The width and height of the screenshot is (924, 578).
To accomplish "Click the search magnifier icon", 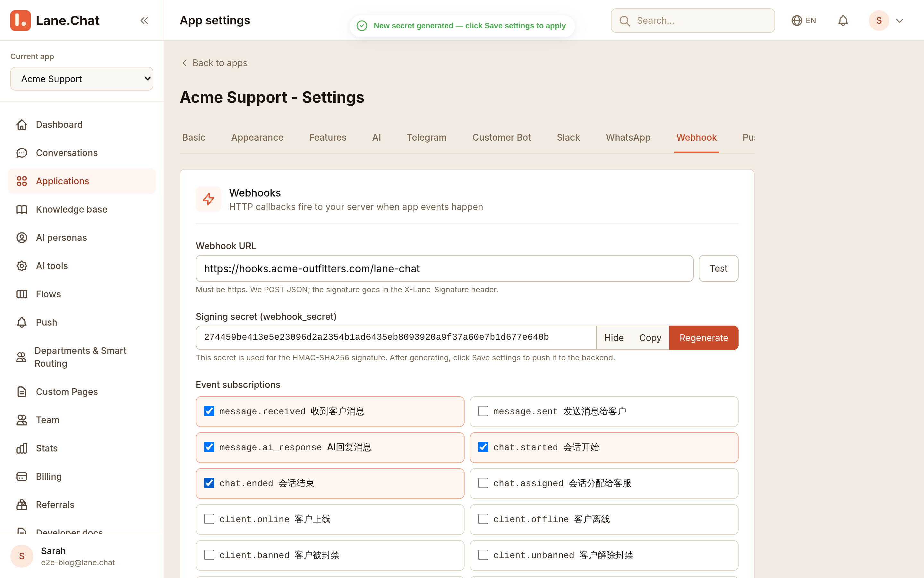I will [x=625, y=21].
